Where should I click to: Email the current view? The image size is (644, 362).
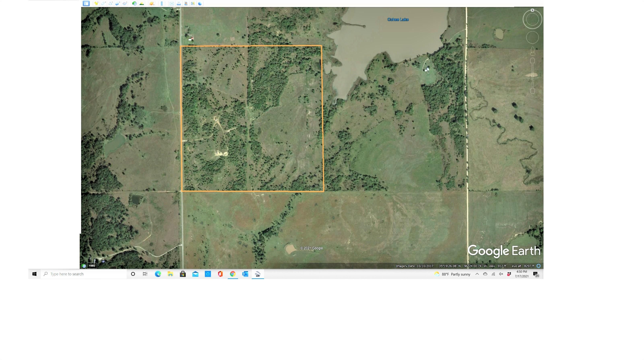pos(171,3)
